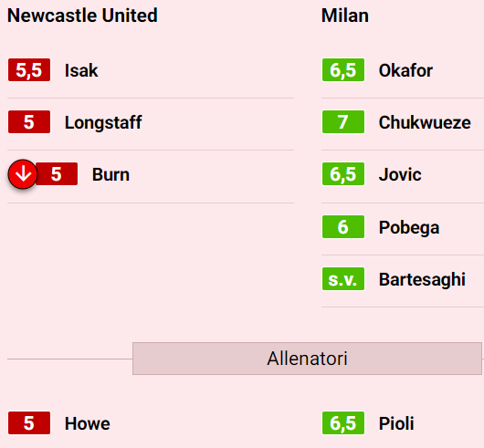The width and height of the screenshot is (484, 448).
Task: Click Burn's red 5 rating badge
Action: click(x=57, y=174)
